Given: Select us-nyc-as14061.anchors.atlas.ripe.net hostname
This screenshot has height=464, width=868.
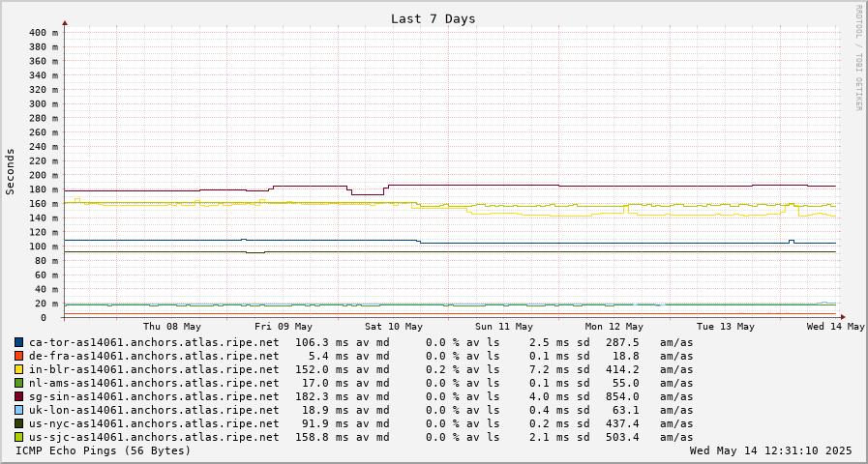Looking at the screenshot, I should click(154, 423).
